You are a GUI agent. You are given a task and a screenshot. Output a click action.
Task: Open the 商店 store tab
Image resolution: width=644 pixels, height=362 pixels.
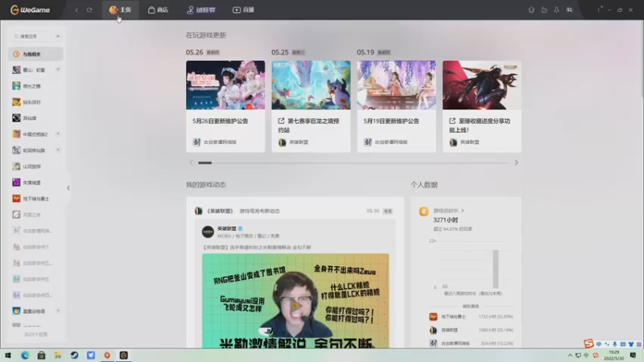tap(158, 10)
